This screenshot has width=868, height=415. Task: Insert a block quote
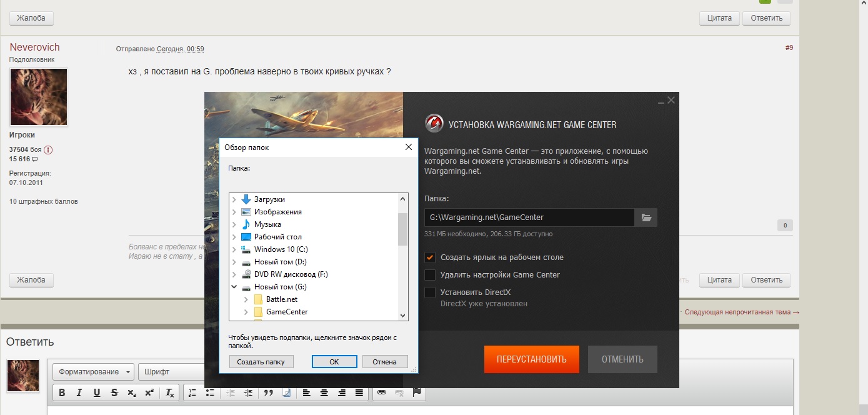click(x=269, y=392)
